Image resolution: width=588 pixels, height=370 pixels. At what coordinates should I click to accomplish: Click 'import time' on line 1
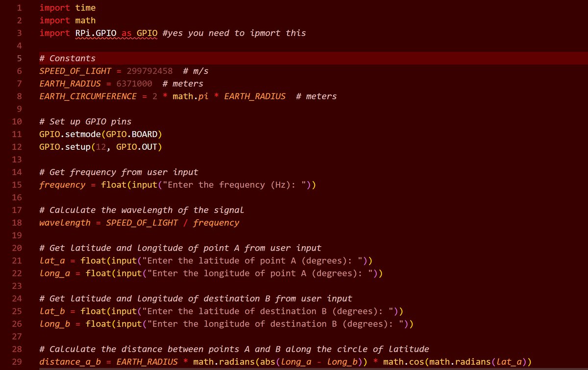(x=68, y=8)
